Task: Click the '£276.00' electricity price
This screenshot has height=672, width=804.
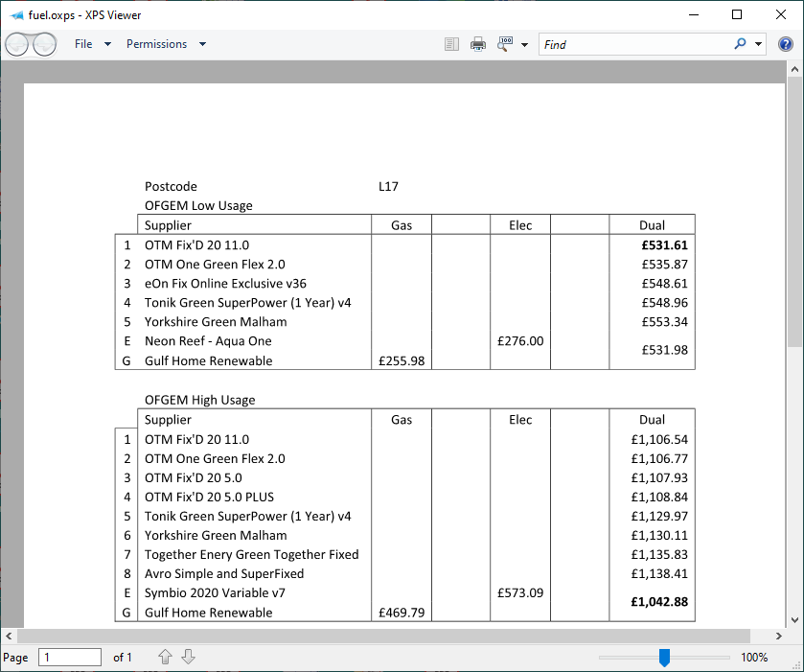Action: pos(520,341)
